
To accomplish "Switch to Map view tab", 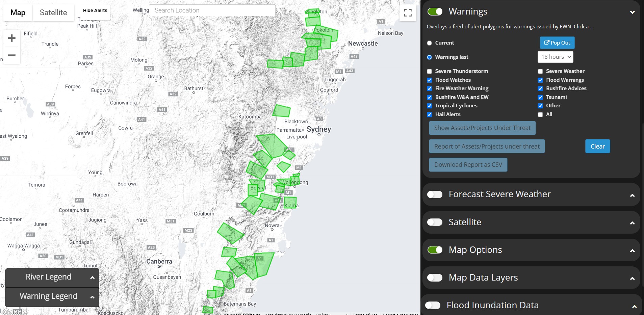I will pos(18,13).
